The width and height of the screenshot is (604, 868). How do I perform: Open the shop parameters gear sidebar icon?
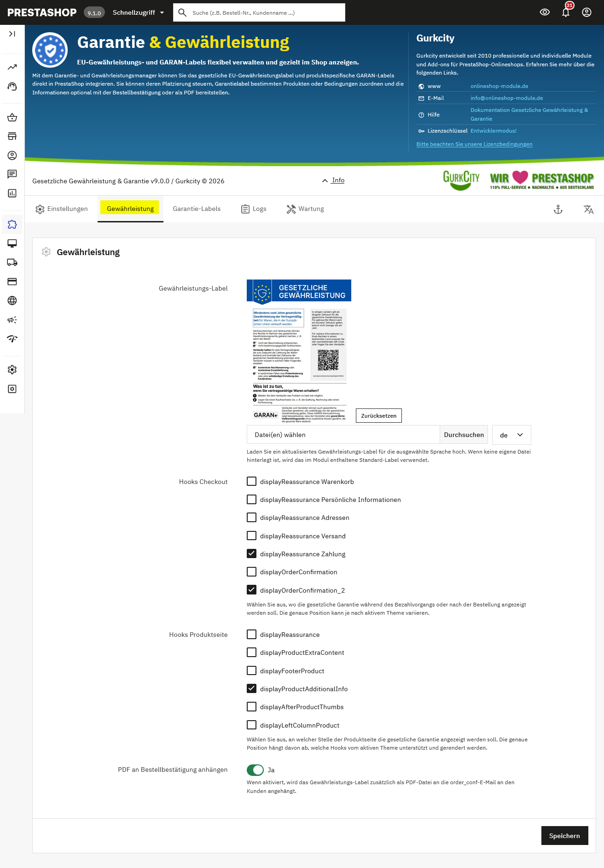12,370
